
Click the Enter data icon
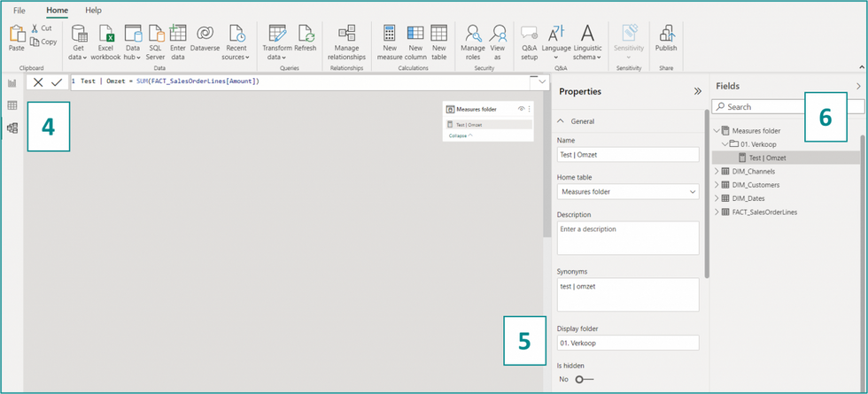pyautogui.click(x=178, y=34)
